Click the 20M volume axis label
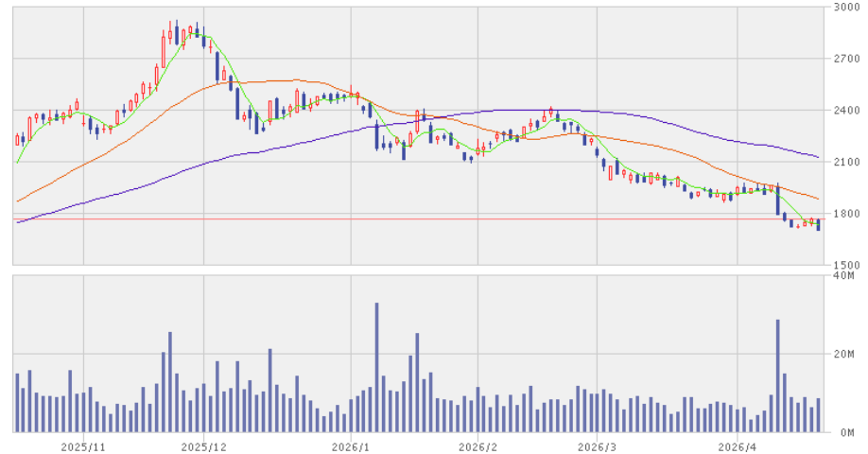This screenshot has width=868, height=454. click(x=844, y=354)
